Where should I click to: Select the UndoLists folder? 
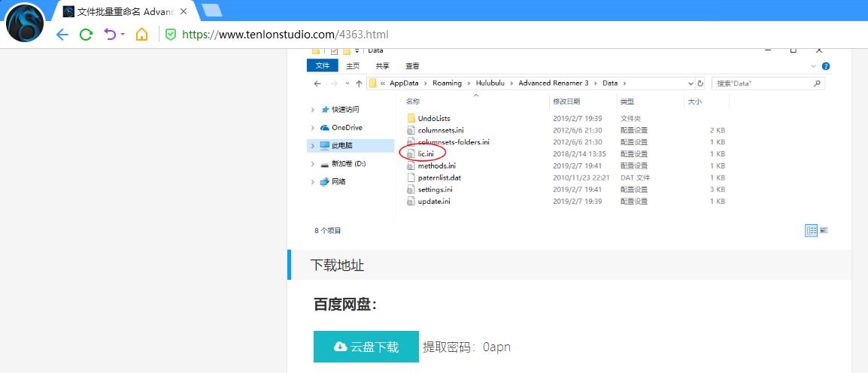[x=429, y=118]
